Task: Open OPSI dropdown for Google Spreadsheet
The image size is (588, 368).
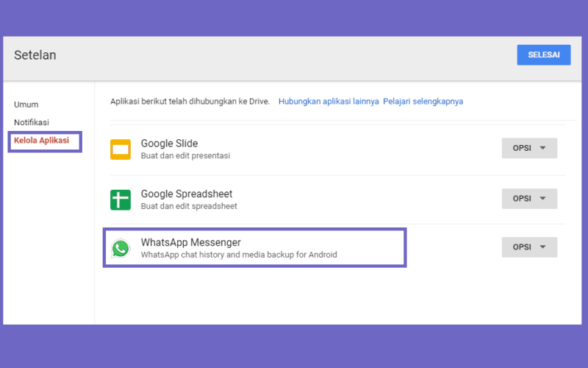Action: point(529,198)
